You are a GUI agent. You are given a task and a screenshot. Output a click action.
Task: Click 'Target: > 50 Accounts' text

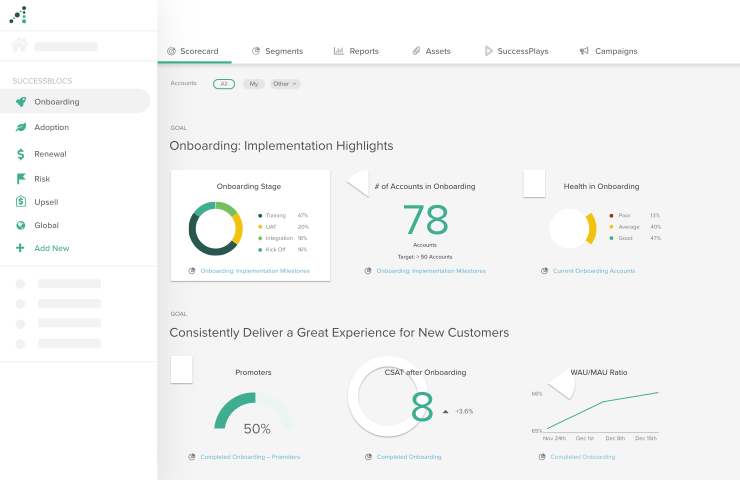click(425, 257)
